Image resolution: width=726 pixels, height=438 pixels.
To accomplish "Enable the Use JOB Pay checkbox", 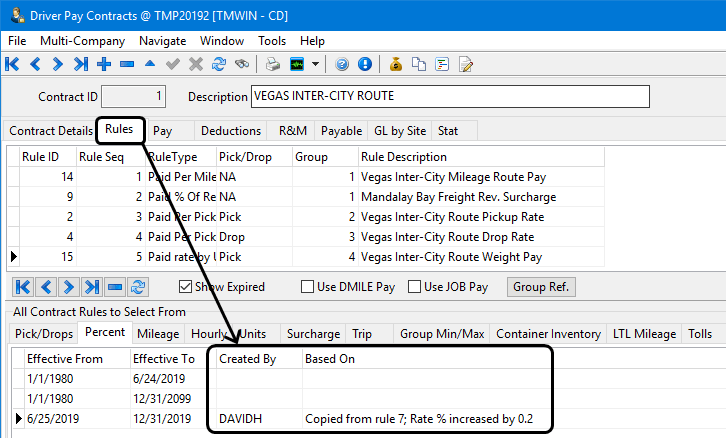I will click(x=413, y=287).
